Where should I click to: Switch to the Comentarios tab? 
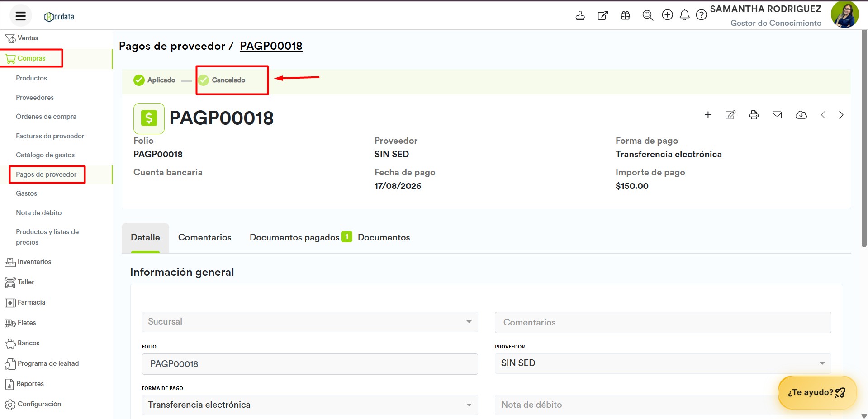coord(204,238)
